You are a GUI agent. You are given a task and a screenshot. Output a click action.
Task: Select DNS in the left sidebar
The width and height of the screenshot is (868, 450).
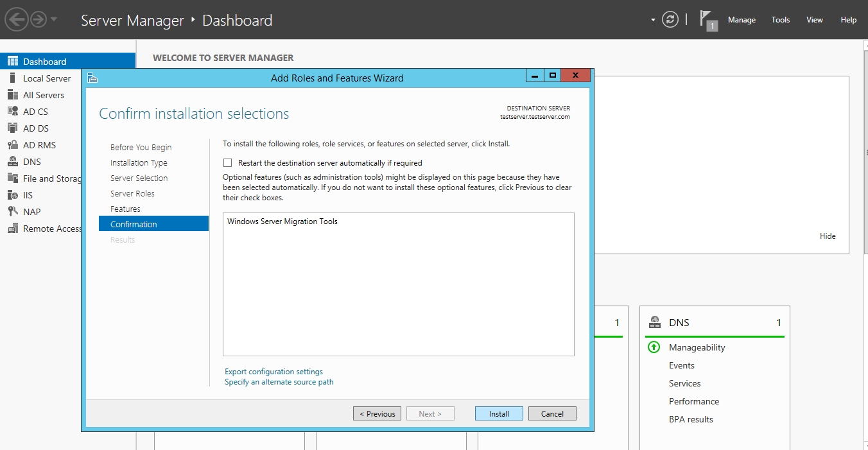tap(32, 162)
